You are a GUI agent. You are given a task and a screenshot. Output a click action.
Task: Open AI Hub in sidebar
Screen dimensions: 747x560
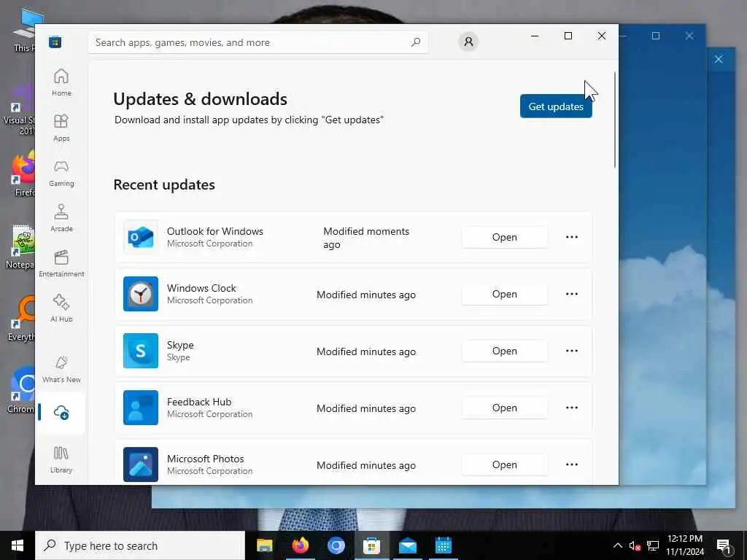pos(61,308)
